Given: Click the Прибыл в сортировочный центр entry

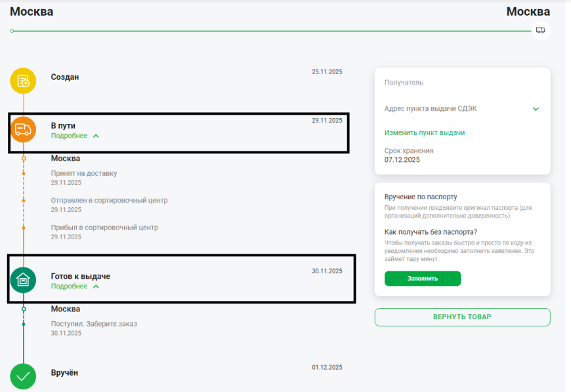Looking at the screenshot, I should pyautogui.click(x=104, y=227).
